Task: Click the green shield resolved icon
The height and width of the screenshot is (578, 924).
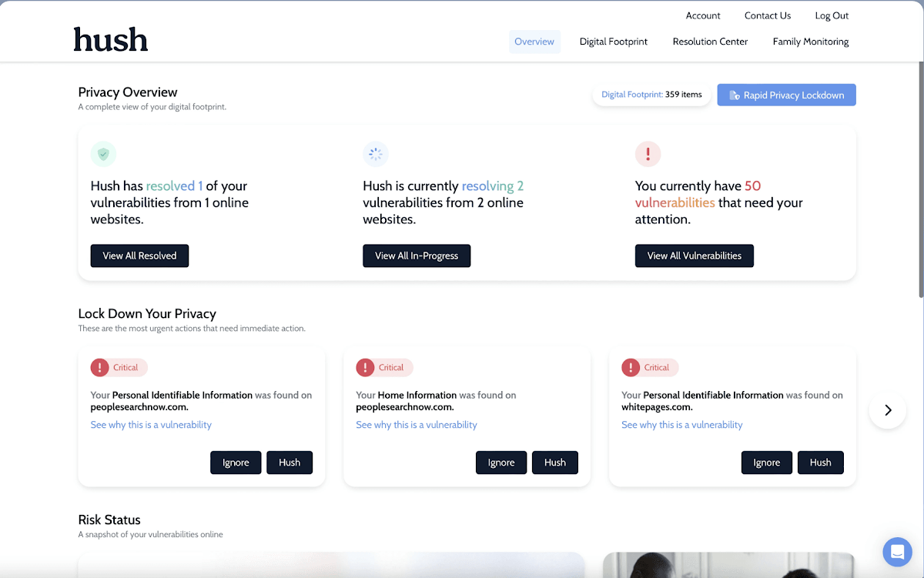Action: [103, 154]
